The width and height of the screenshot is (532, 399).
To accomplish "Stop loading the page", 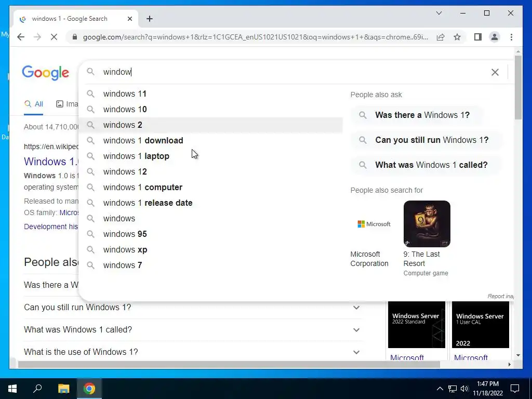I will point(54,37).
